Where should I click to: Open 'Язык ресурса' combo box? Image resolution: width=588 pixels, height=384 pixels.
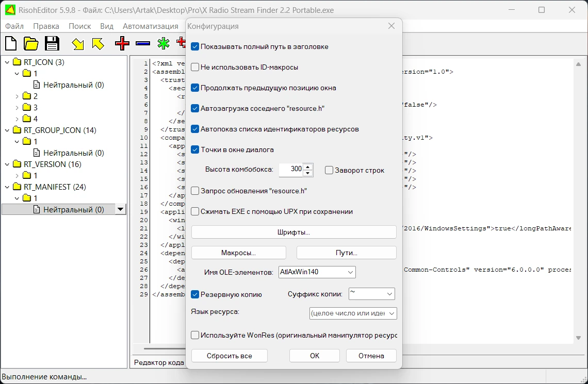353,313
